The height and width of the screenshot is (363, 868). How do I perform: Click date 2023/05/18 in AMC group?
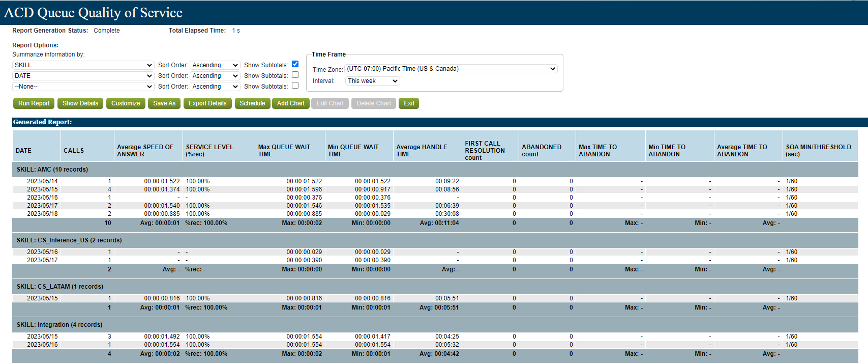click(x=42, y=214)
